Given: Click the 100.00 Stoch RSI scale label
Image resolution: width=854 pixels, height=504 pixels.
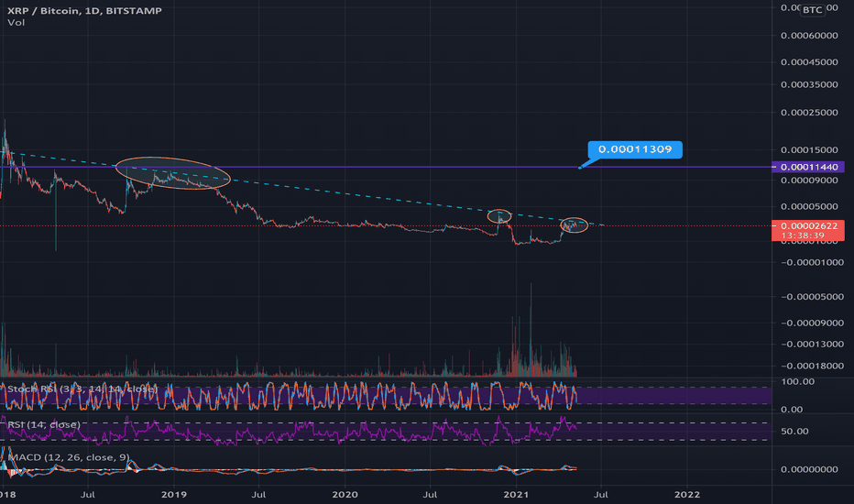Looking at the screenshot, I should (797, 381).
